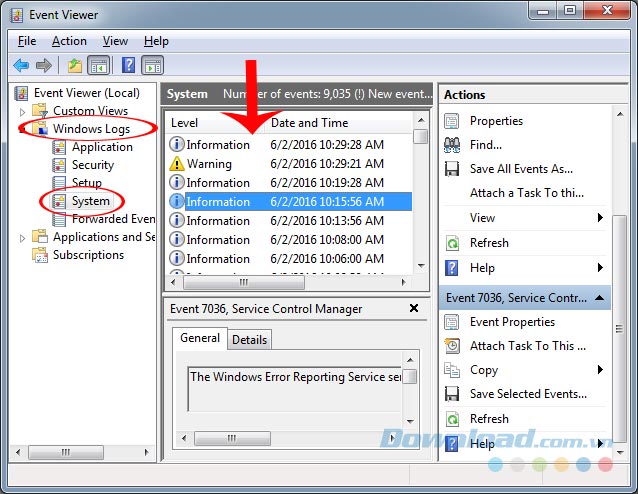Open the Copy submenu arrow in Actions
The width and height of the screenshot is (638, 494).
[x=600, y=369]
